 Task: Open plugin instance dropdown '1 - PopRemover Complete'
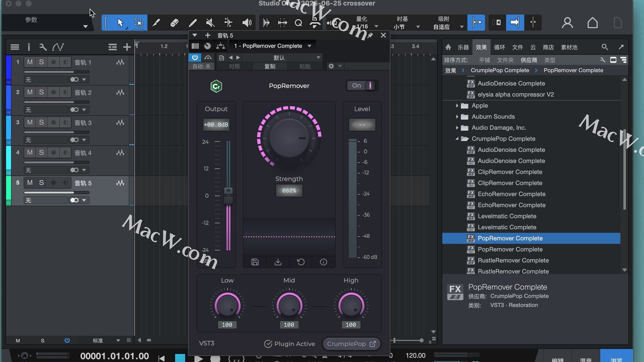[x=272, y=46]
